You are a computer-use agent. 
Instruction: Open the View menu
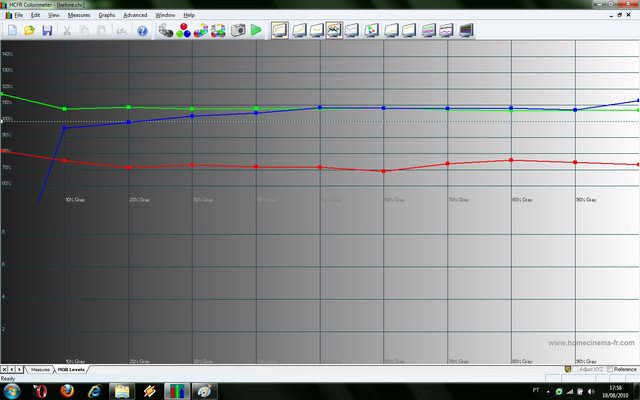[54, 15]
